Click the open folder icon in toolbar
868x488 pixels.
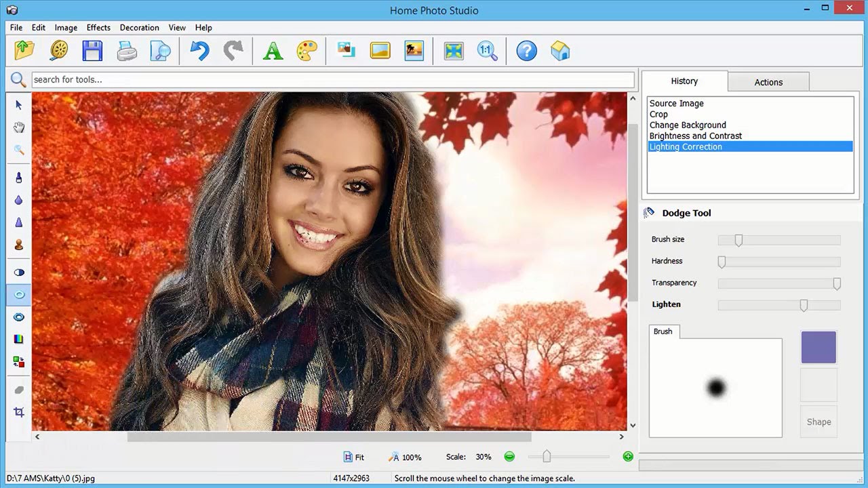(x=24, y=51)
